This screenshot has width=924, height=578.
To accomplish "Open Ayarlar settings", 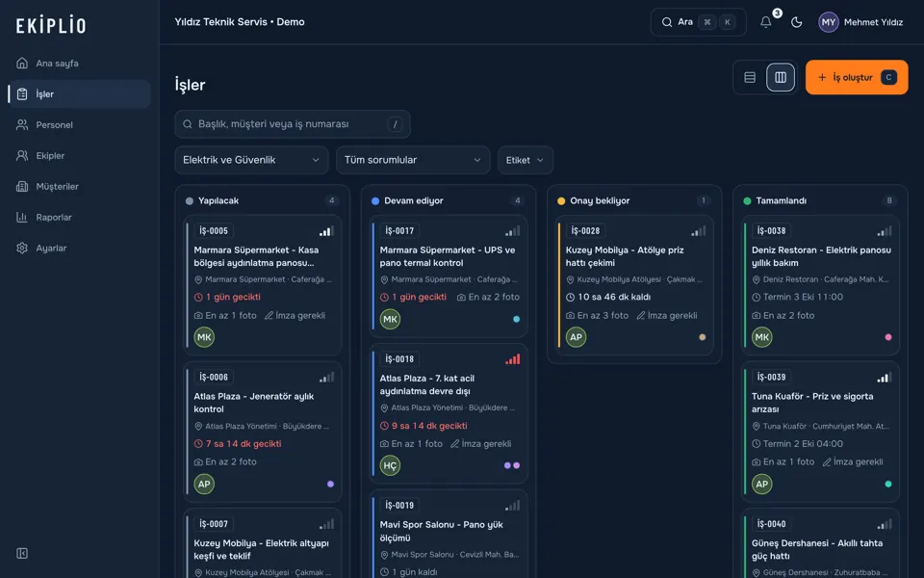I will tap(79, 248).
